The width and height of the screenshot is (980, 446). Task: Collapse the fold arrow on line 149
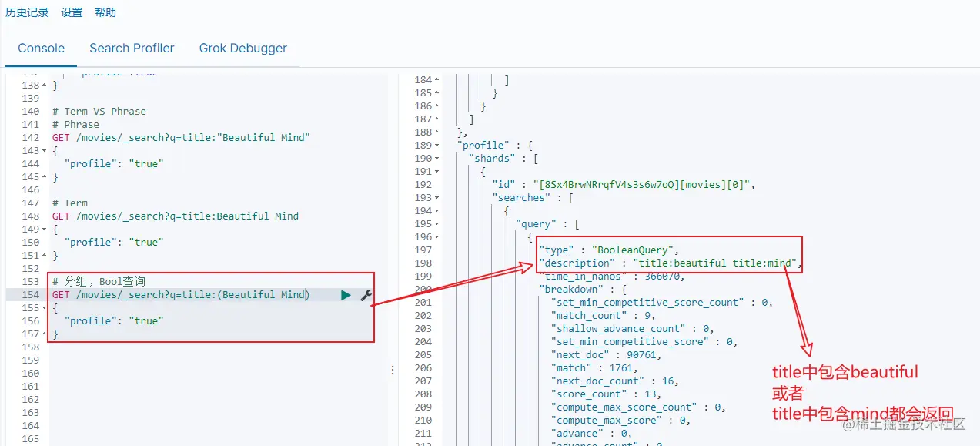pyautogui.click(x=44, y=230)
